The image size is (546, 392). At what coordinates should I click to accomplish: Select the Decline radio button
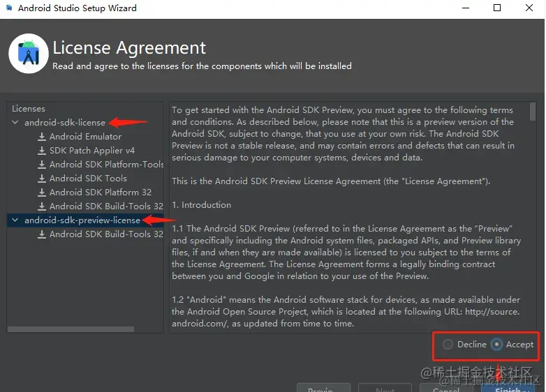(x=448, y=345)
